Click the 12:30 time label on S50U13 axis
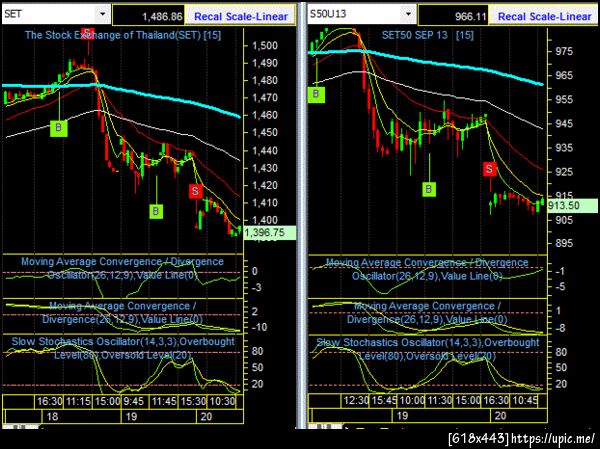Image resolution: width=600 pixels, height=449 pixels. 356,401
